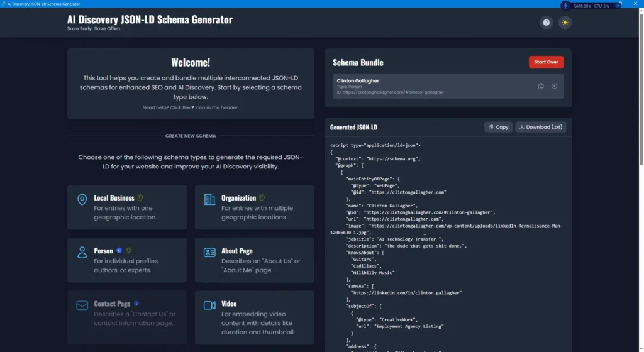Viewport: 644px width, 352px height.
Task: Click the CPU usage readout
Action: (x=601, y=6)
